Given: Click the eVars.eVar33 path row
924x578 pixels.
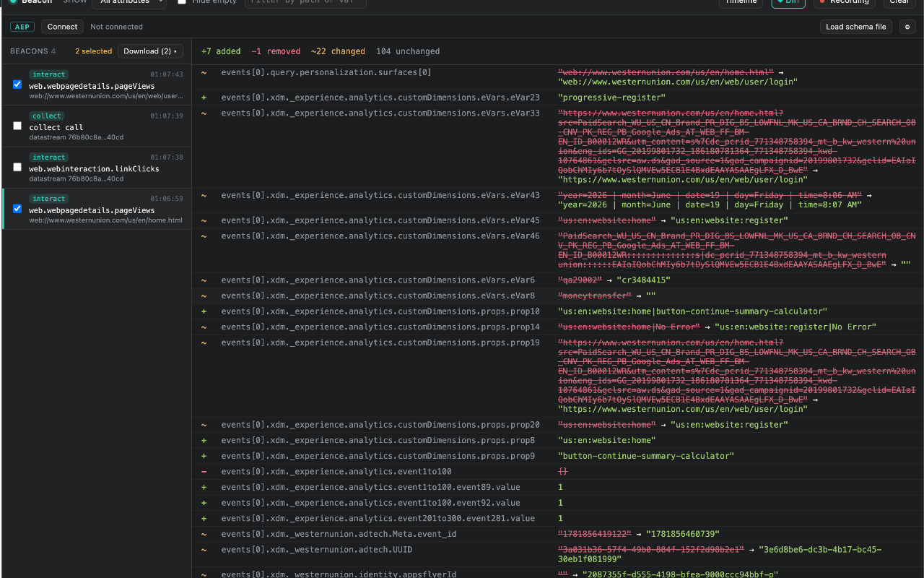Looking at the screenshot, I should point(380,113).
